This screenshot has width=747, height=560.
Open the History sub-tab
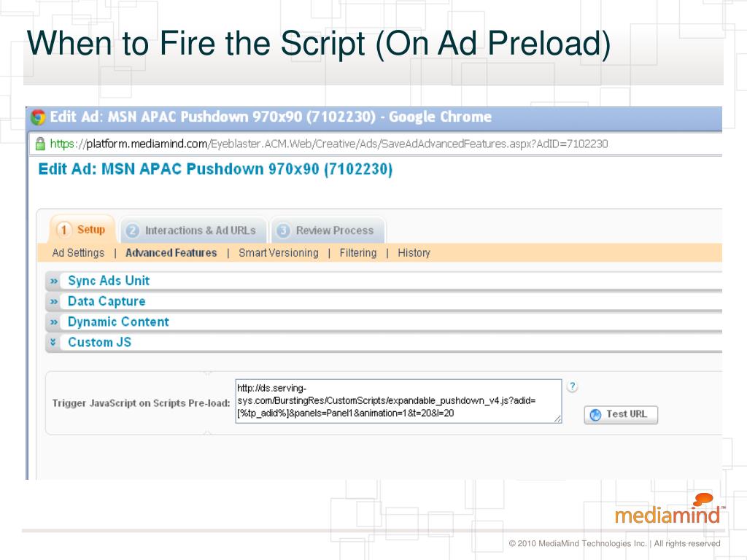point(414,253)
